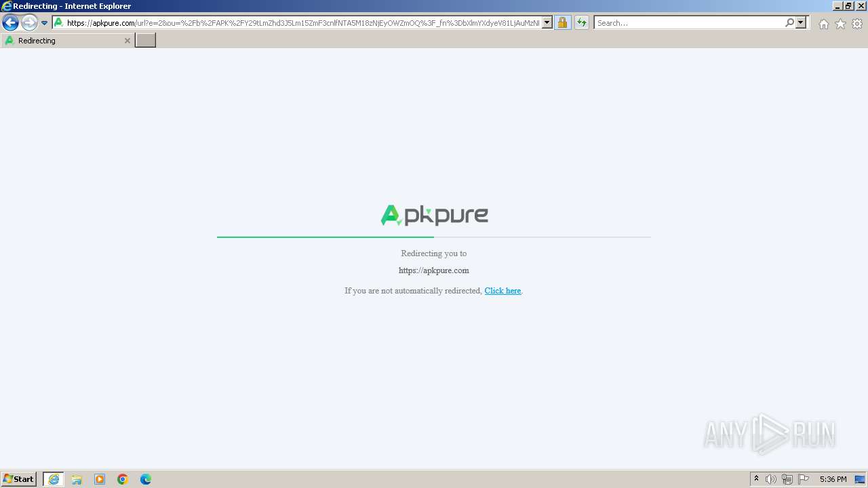Open the Home page icon

tap(823, 24)
